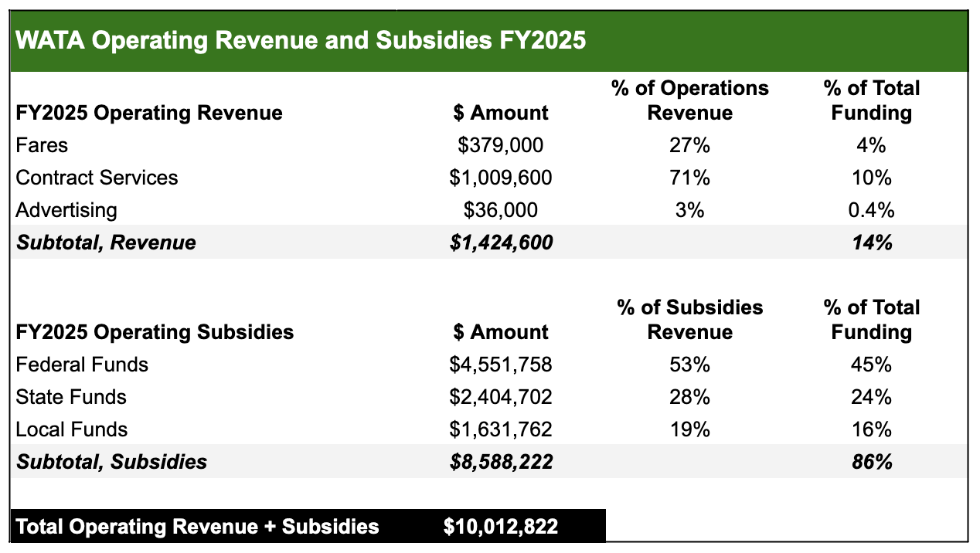980x553 pixels.
Task: Select 'Total Operating Revenue + Subsidies' label
Action: point(197,527)
